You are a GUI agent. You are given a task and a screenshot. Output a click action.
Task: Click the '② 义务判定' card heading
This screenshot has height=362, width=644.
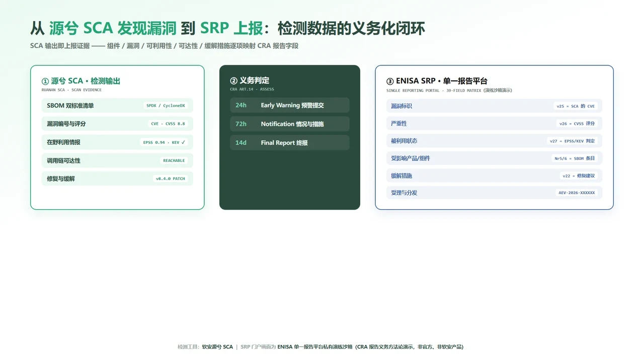pos(250,80)
